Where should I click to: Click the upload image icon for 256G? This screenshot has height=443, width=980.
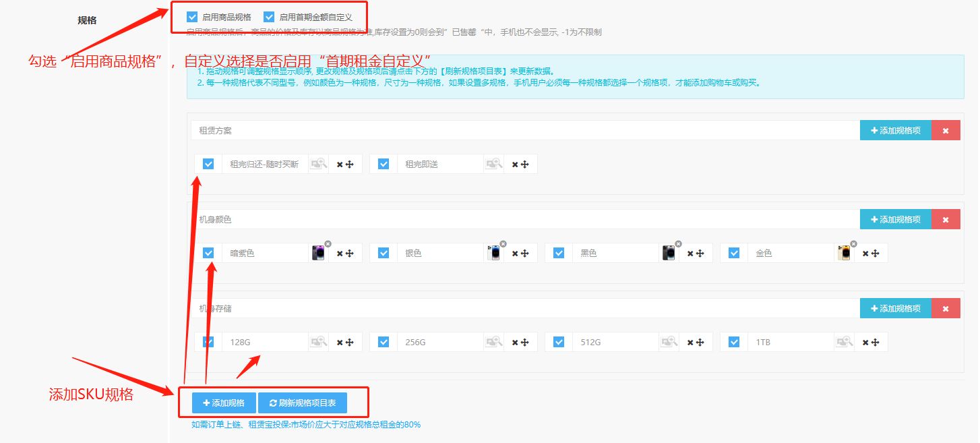pos(493,342)
